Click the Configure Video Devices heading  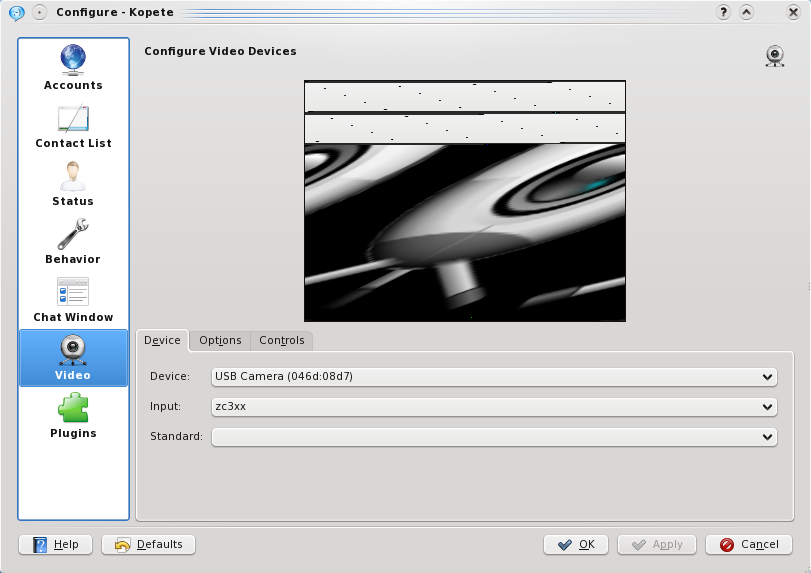tap(220, 51)
